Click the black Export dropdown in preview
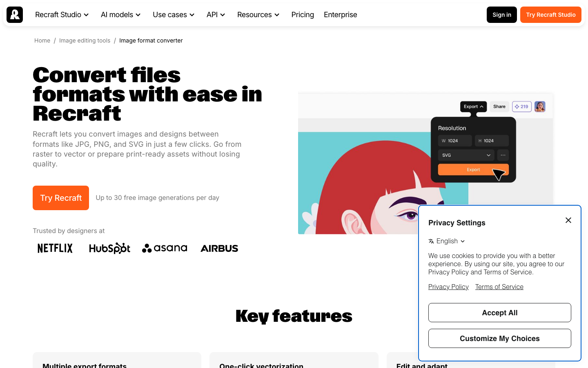 coord(473,107)
